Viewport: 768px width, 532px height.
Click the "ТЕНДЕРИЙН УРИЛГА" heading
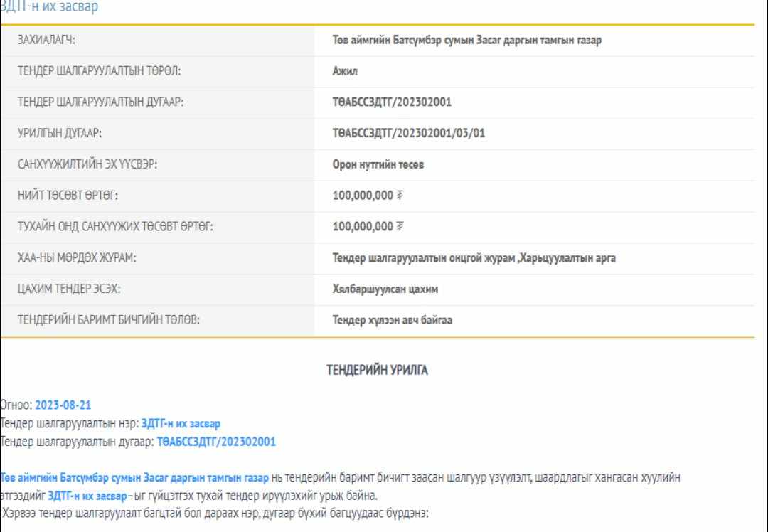(x=377, y=371)
